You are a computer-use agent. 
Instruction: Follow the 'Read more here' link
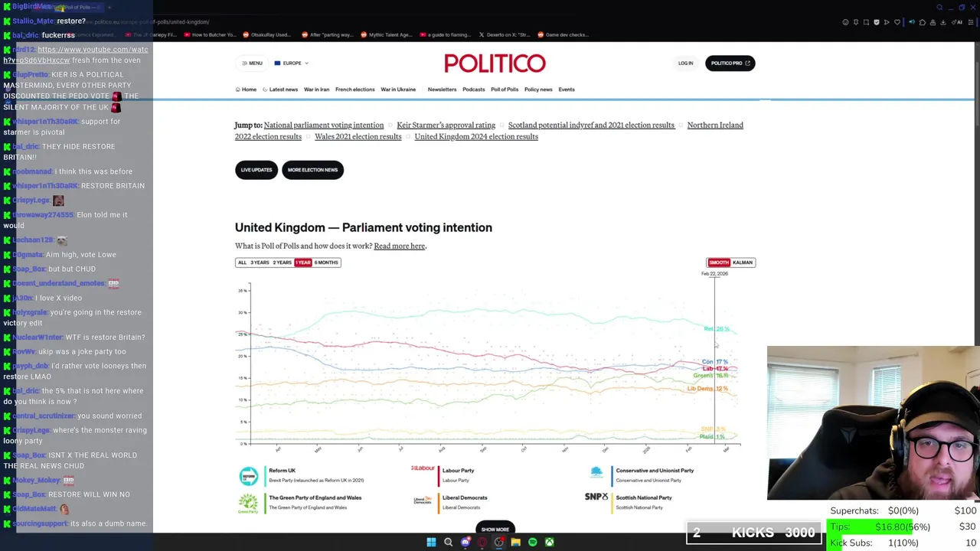tap(399, 246)
